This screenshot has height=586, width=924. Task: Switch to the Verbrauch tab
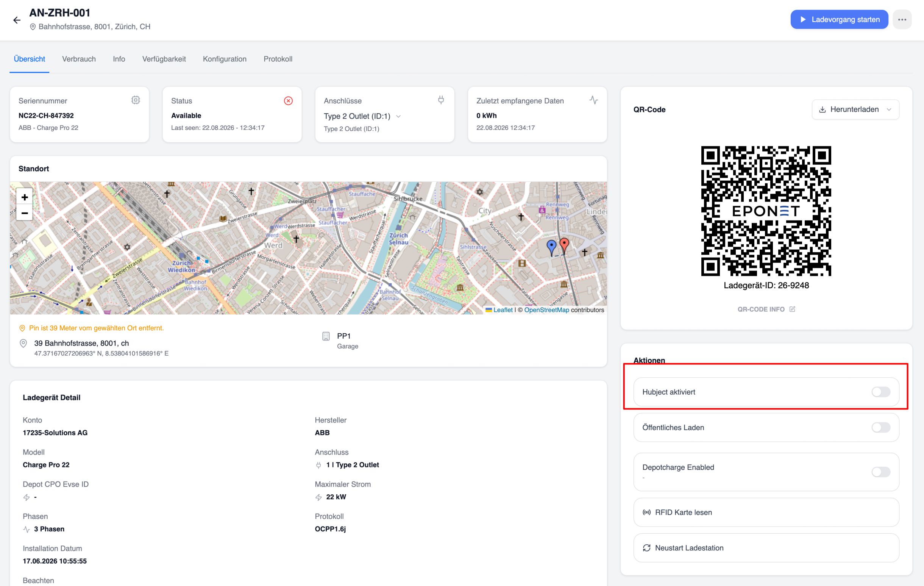[x=79, y=59]
